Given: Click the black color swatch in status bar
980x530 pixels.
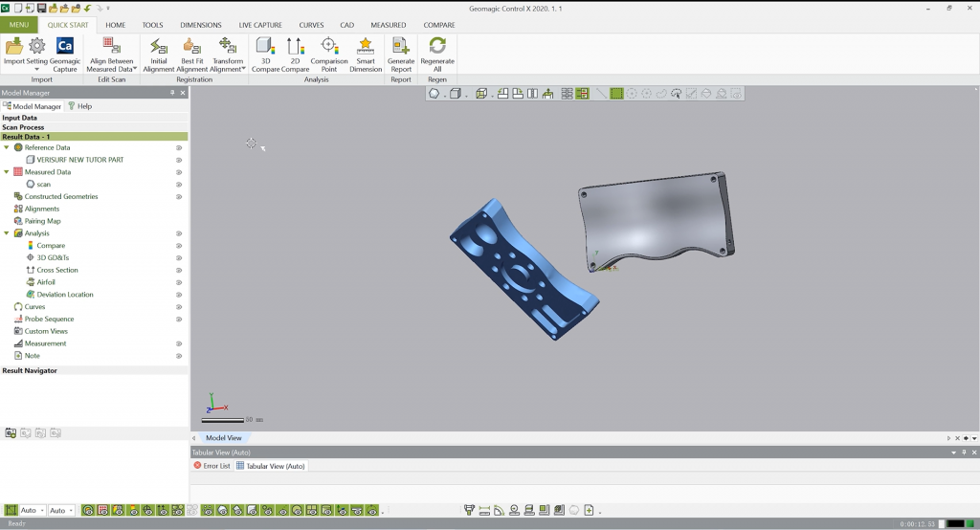Looking at the screenshot, I should click(x=955, y=523).
